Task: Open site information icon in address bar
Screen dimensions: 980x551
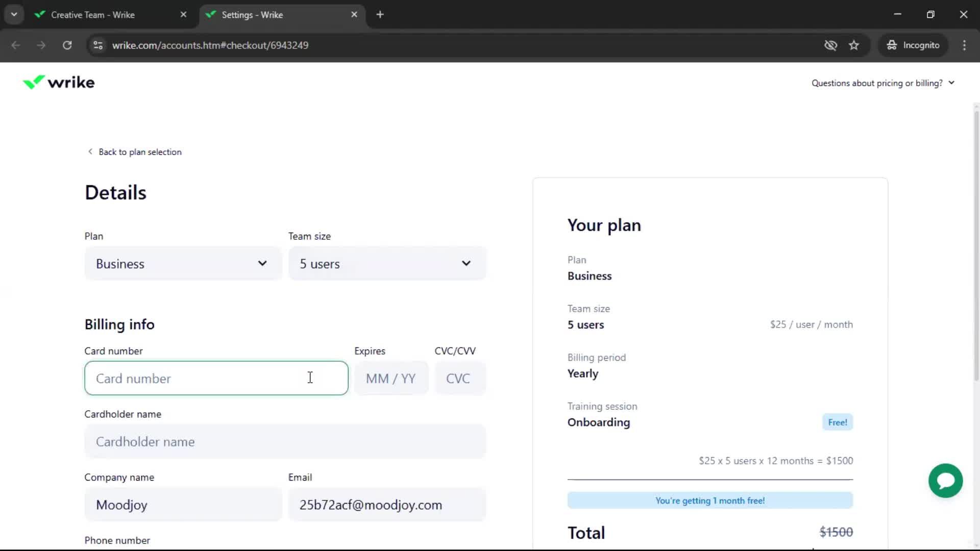Action: 98,45
